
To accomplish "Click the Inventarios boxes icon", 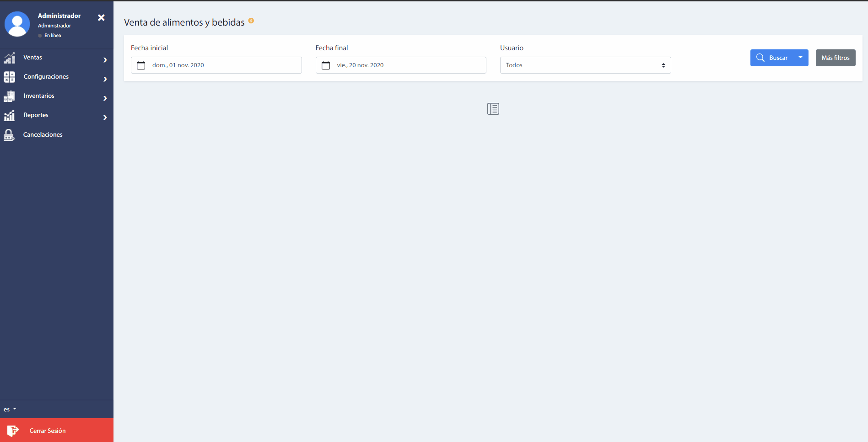I will (x=10, y=96).
